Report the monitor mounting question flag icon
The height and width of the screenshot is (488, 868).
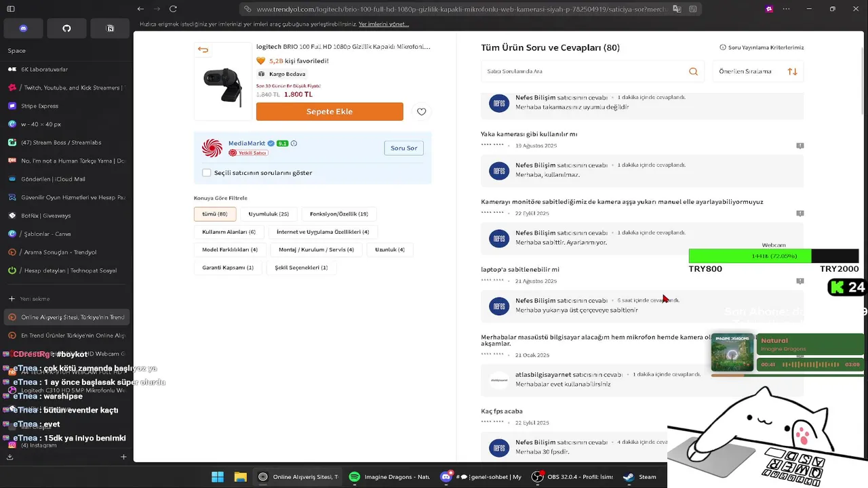pyautogui.click(x=800, y=213)
